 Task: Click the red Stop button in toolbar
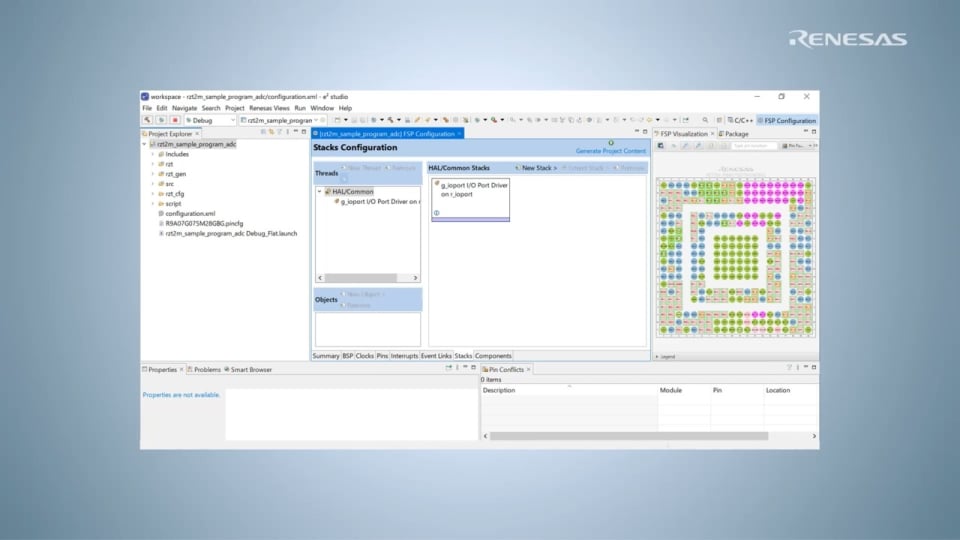(175, 120)
